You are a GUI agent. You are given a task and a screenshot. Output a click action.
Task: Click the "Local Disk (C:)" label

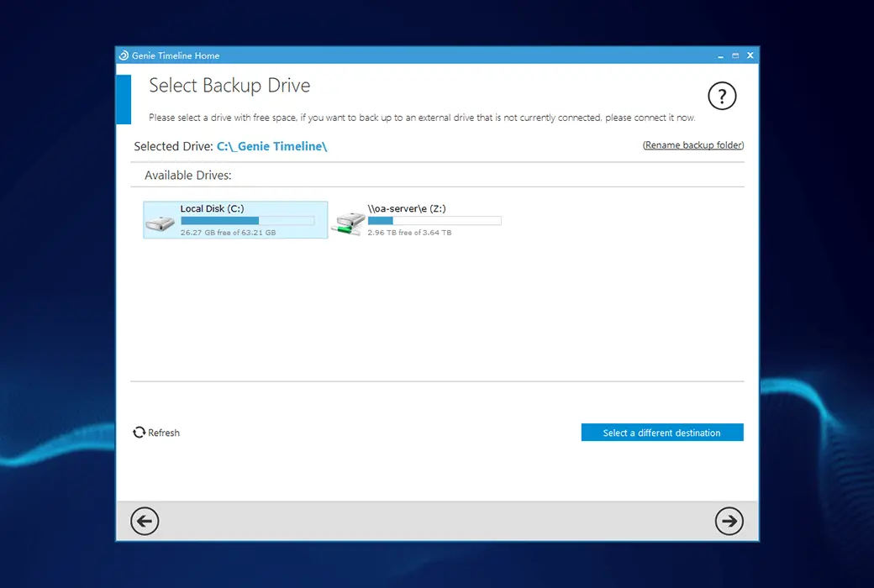coord(212,208)
